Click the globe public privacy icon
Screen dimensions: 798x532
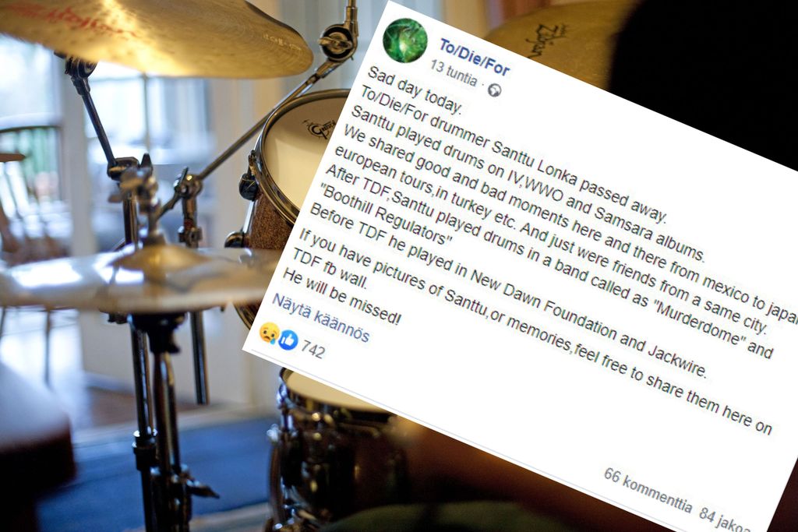[494, 90]
